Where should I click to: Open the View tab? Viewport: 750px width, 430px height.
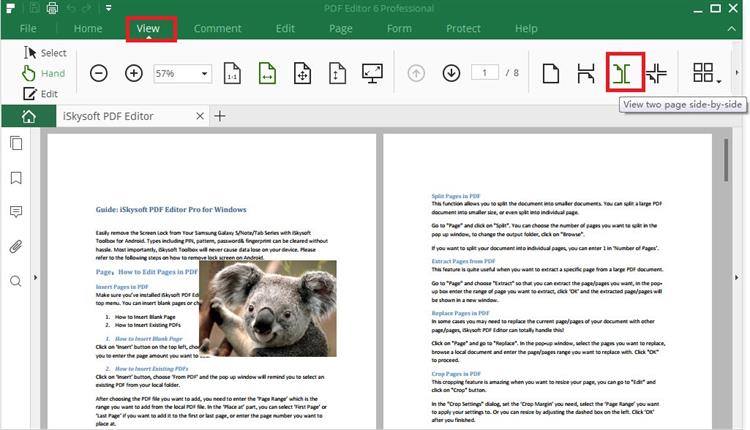tap(148, 28)
